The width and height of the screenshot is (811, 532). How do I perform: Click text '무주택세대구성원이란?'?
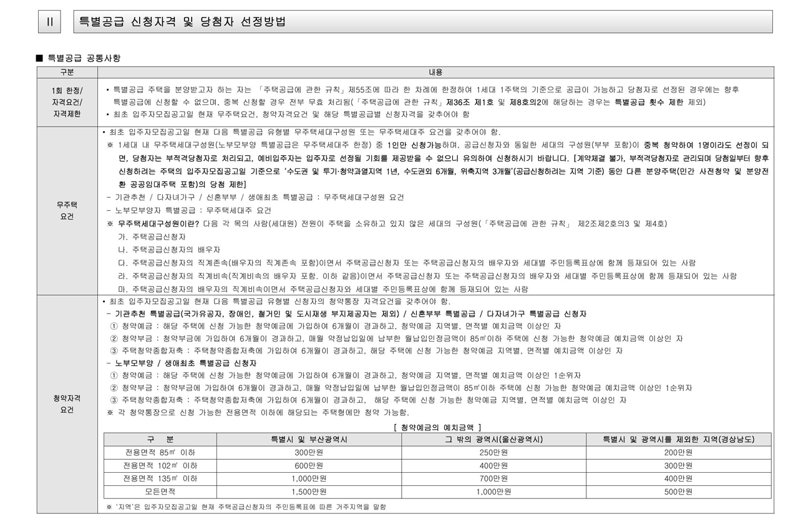click(158, 223)
